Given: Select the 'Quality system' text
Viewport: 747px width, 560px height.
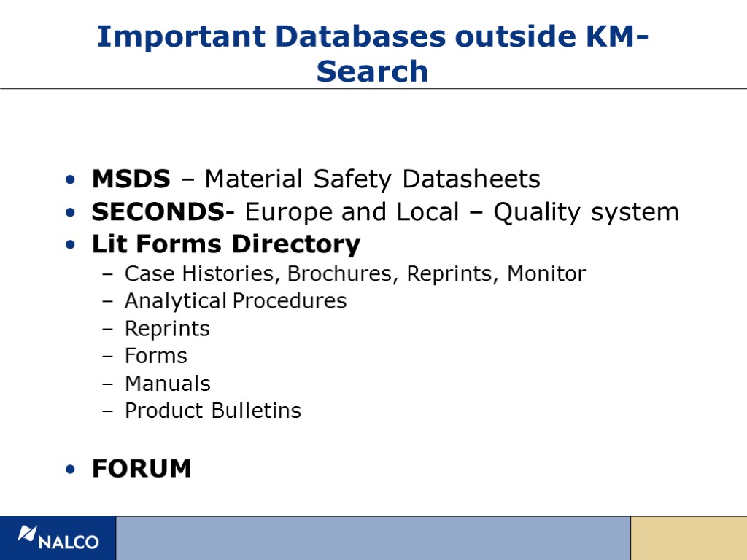Looking at the screenshot, I should (586, 212).
